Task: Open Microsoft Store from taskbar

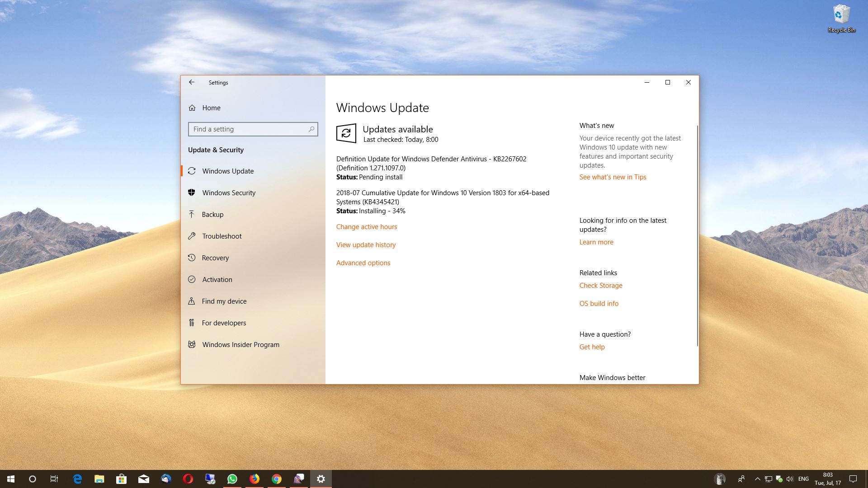Action: click(x=122, y=479)
